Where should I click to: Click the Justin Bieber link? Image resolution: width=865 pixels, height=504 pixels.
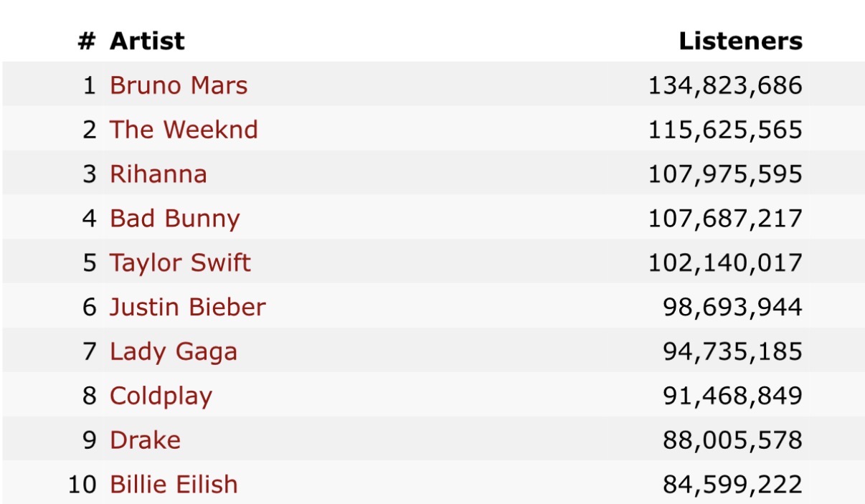(x=188, y=308)
